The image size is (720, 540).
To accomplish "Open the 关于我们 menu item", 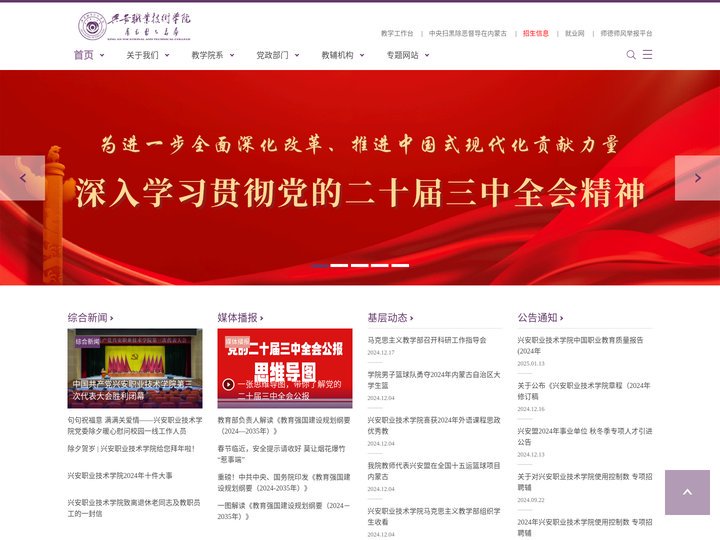I will click(x=142, y=55).
